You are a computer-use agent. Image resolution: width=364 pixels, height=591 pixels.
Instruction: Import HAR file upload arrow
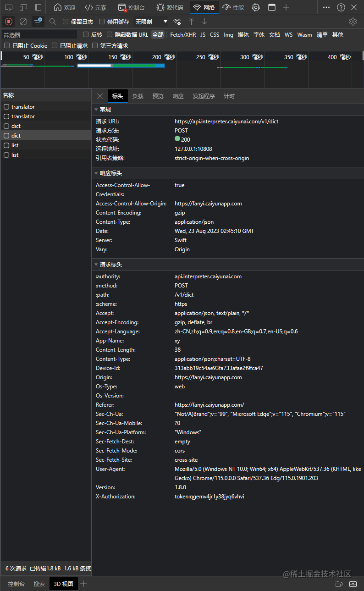pos(192,22)
